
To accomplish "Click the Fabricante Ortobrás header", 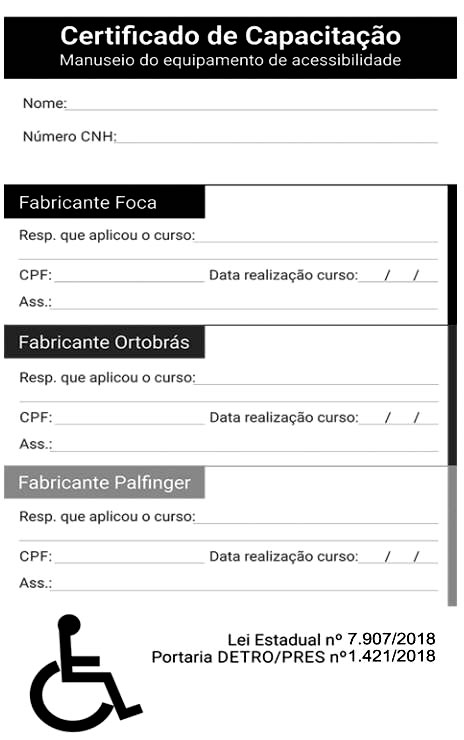I will 104,342.
